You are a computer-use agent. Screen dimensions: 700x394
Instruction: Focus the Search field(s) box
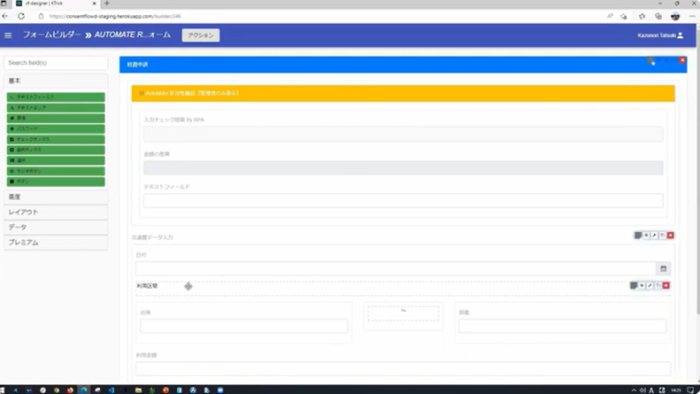pos(56,63)
